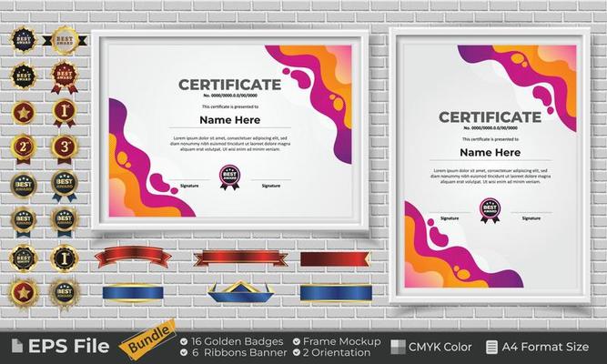Click the check icon for 16 Golden Badges
Screen dimensions: 607x364
(x=184, y=341)
